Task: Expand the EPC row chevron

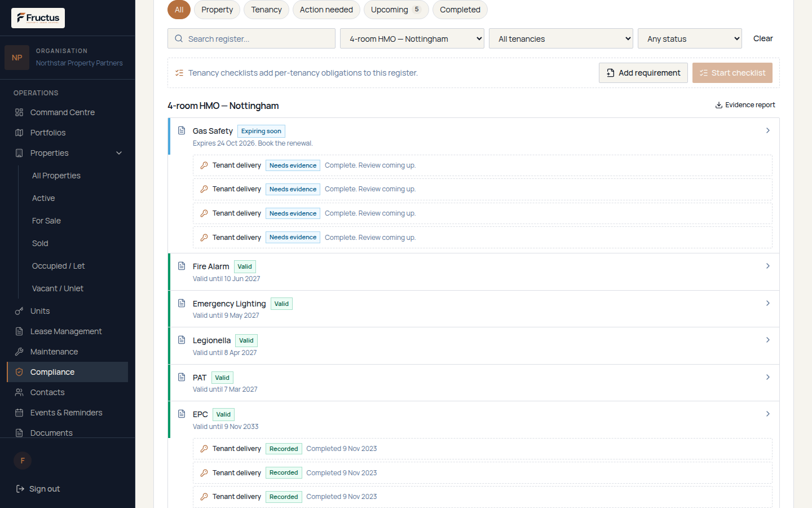Action: tap(768, 414)
